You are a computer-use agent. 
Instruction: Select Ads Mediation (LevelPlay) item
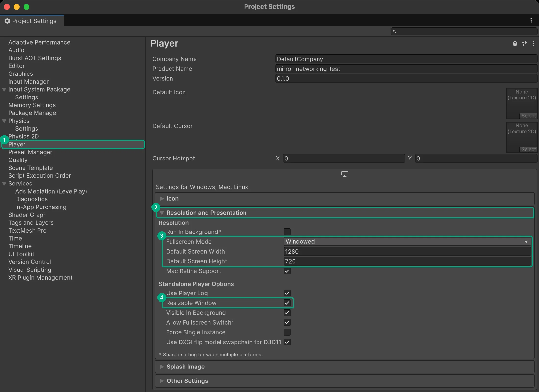pos(51,191)
